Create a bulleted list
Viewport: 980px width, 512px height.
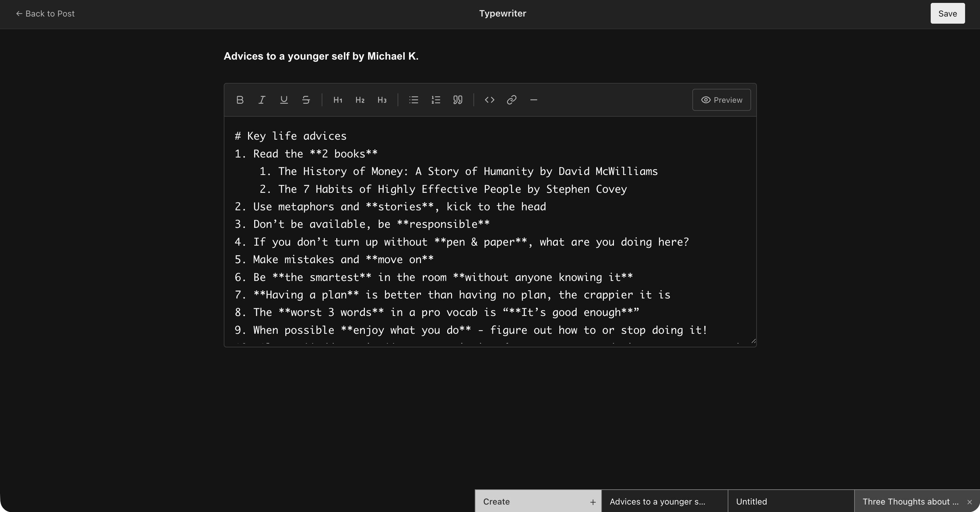[413, 100]
